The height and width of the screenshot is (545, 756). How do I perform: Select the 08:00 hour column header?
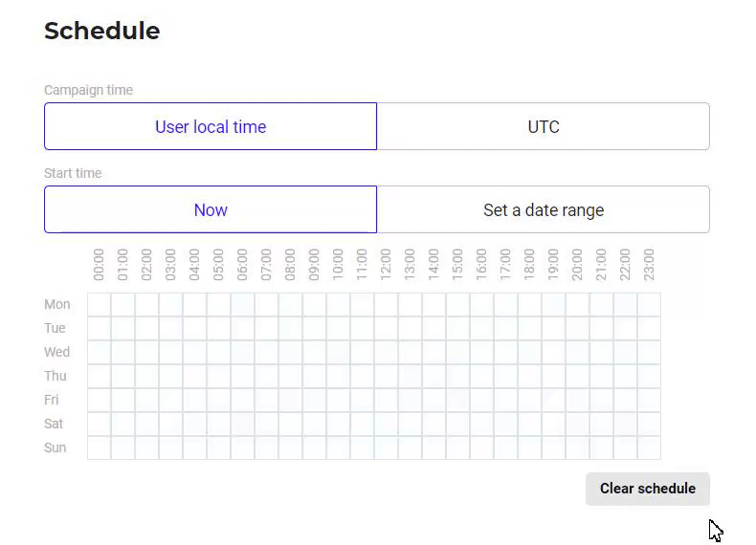pos(290,265)
